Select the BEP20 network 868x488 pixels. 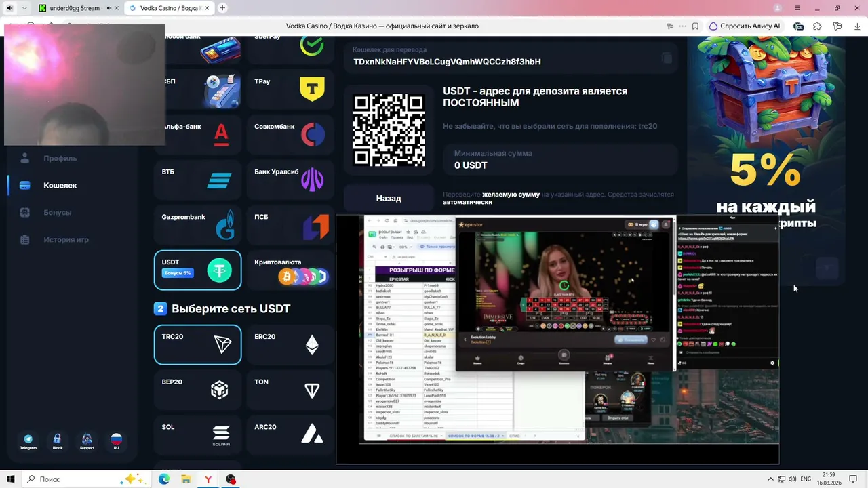click(x=197, y=390)
